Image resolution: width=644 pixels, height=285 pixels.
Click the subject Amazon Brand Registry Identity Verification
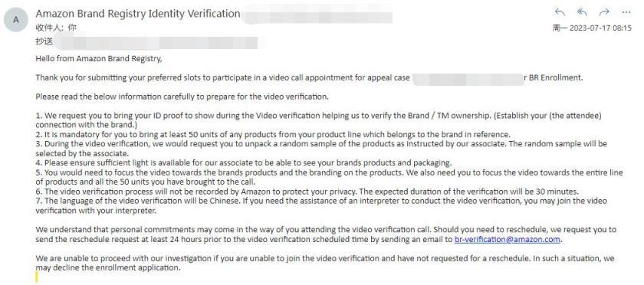tap(137, 14)
